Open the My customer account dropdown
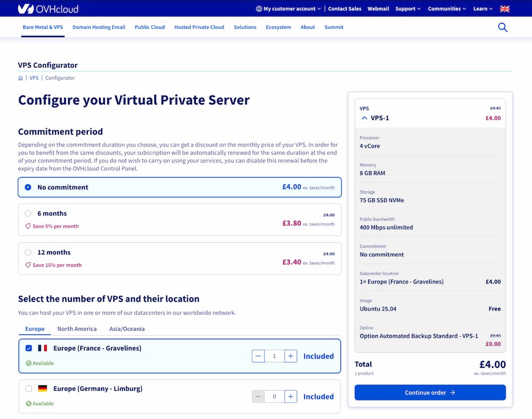This screenshot has width=532, height=419. [288, 9]
